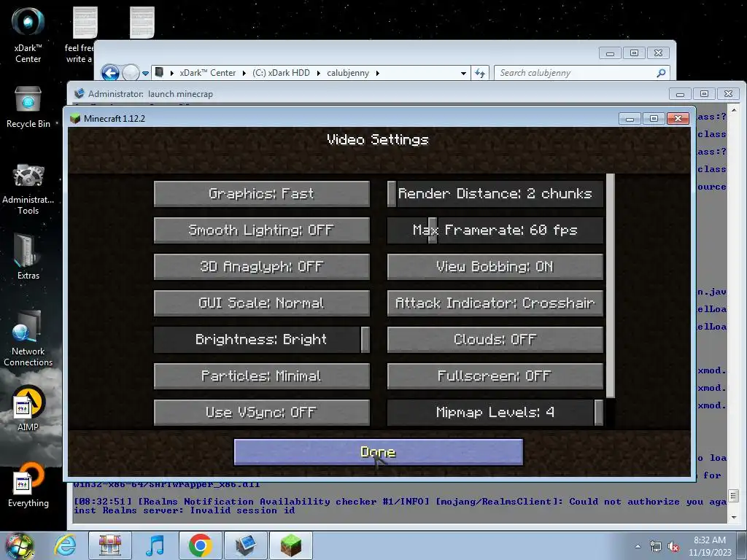Click the Mipmap Levels slider
This screenshot has height=560, width=747.
[x=495, y=413]
